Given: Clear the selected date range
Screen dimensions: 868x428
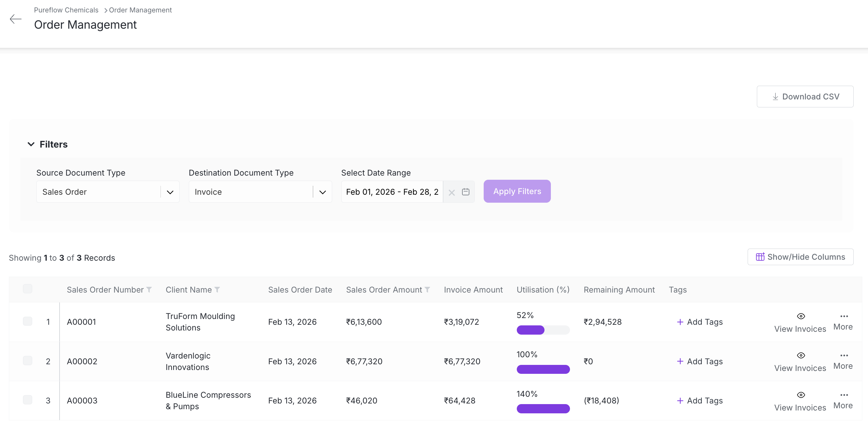Looking at the screenshot, I should point(452,192).
